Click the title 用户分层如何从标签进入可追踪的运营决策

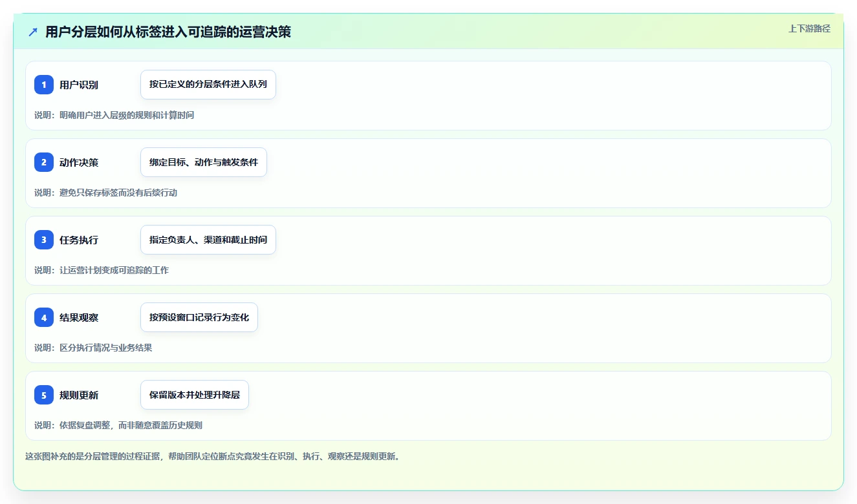click(168, 32)
